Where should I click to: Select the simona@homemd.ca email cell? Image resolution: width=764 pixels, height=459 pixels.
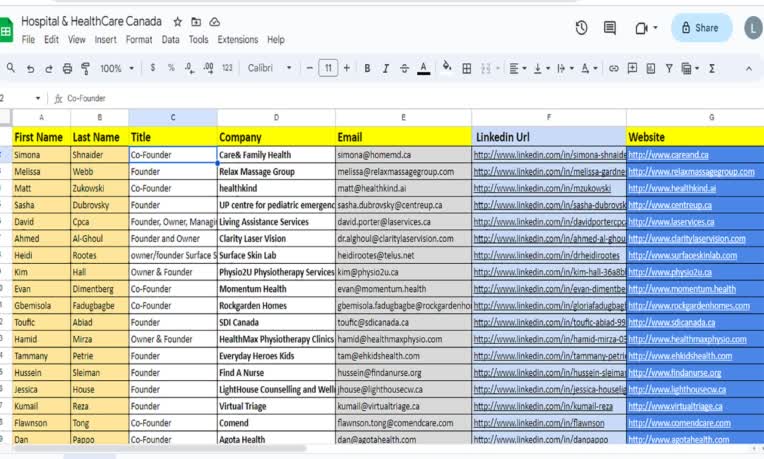point(403,155)
